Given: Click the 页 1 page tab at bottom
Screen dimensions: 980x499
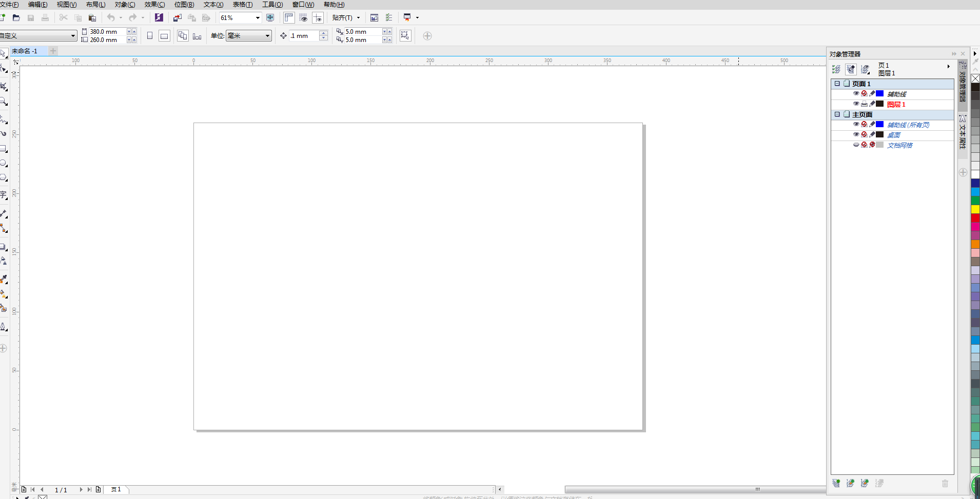Looking at the screenshot, I should 116,490.
